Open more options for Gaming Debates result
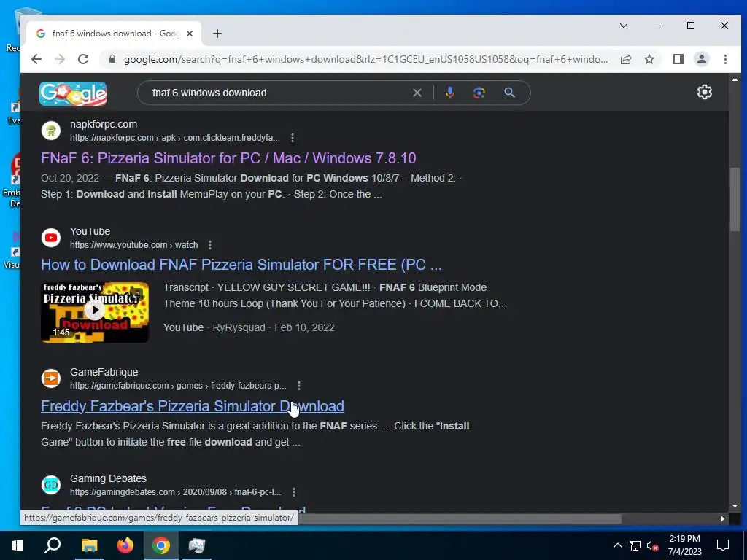This screenshot has width=747, height=560. click(293, 492)
